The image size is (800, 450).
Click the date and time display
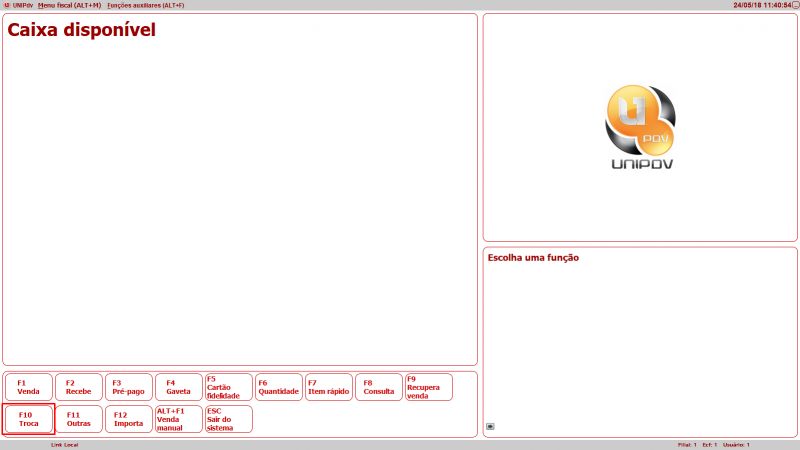[762, 5]
